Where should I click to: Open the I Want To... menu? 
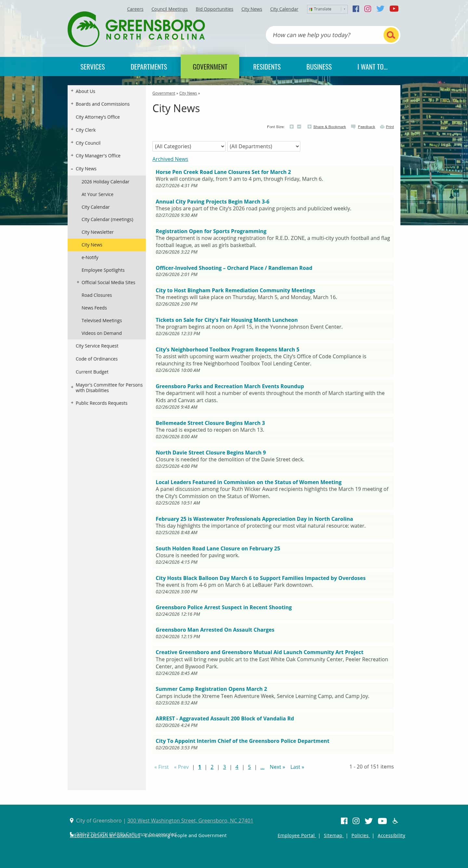pos(372,67)
